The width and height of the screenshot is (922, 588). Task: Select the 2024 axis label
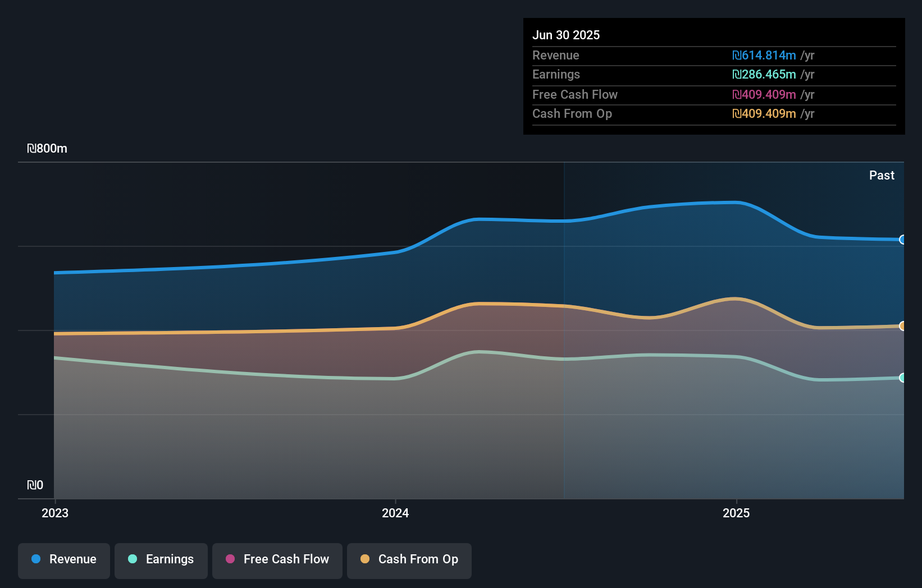pyautogui.click(x=395, y=513)
